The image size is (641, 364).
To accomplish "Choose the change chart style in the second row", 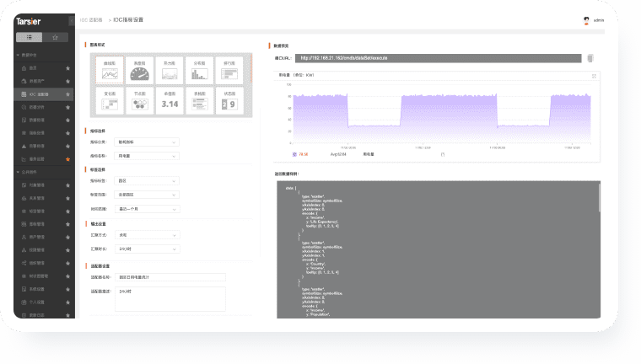I will click(110, 100).
